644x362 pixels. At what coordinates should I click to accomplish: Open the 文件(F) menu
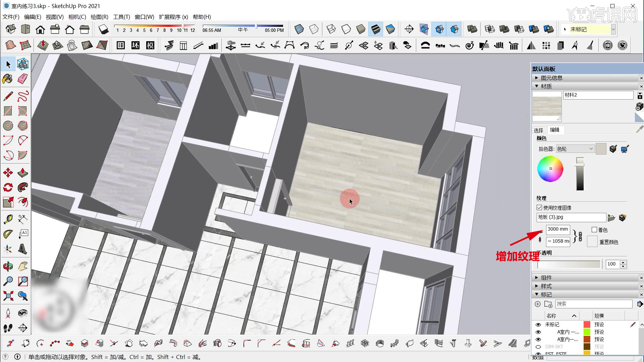click(x=11, y=17)
